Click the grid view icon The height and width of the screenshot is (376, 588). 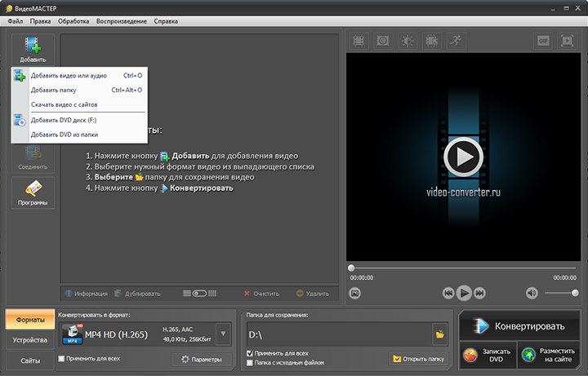(212, 294)
